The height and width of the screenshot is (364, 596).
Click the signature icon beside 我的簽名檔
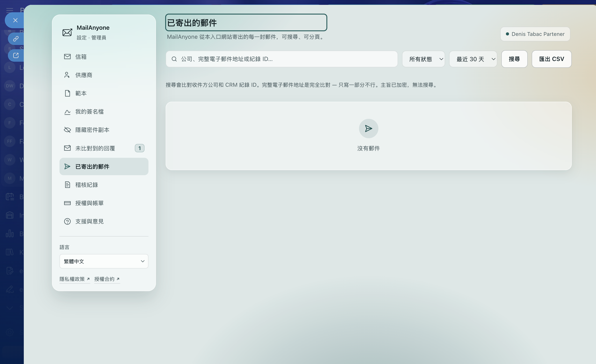[67, 112]
